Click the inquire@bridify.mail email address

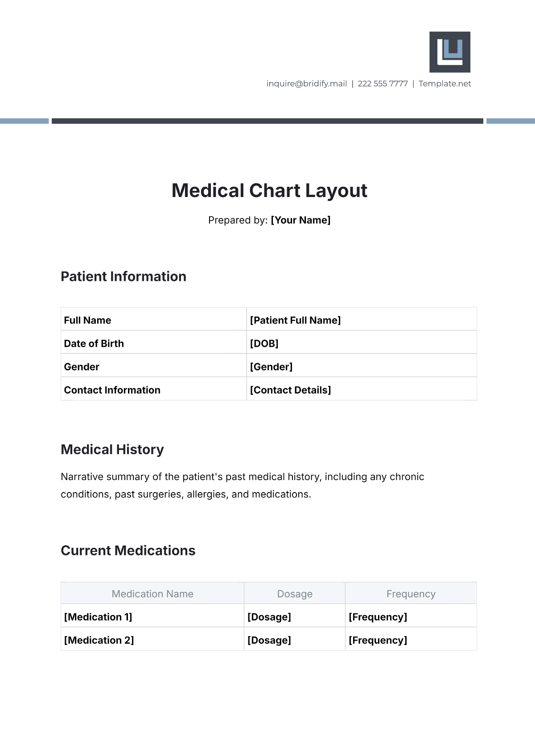click(x=306, y=84)
